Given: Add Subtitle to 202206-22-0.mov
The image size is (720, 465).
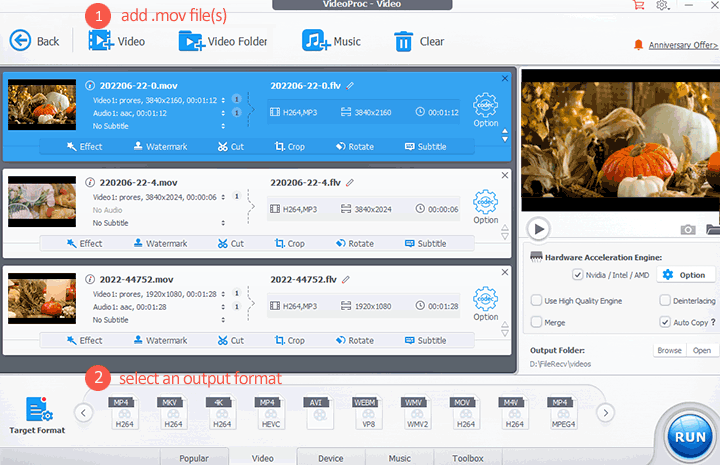Looking at the screenshot, I should tap(426, 147).
